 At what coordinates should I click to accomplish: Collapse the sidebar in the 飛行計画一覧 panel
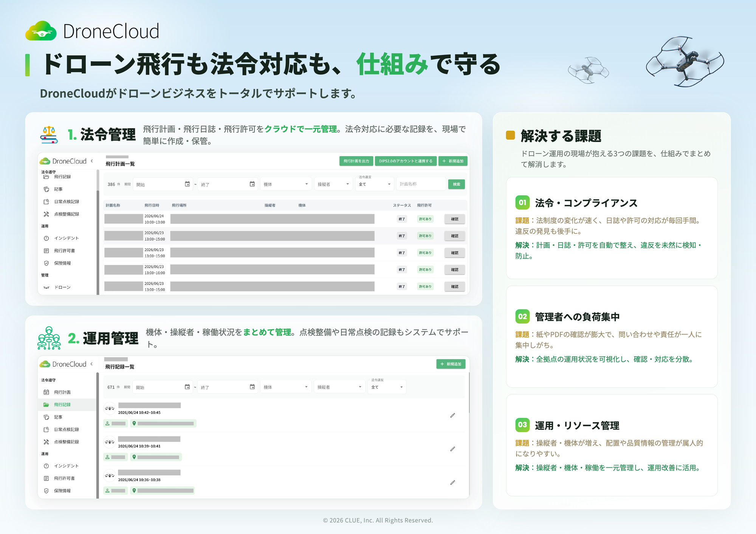click(x=92, y=161)
